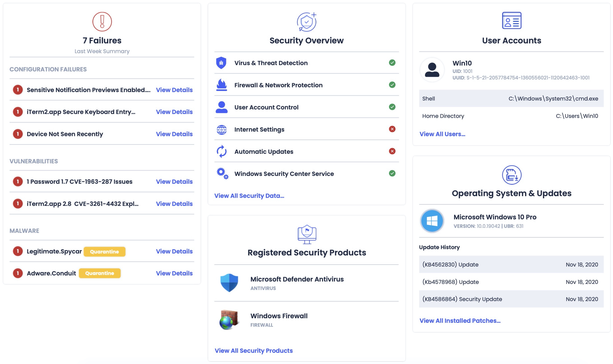Image resolution: width=613 pixels, height=364 pixels.
Task: View details for Legitimate.Spycar malware
Action: 174,251
